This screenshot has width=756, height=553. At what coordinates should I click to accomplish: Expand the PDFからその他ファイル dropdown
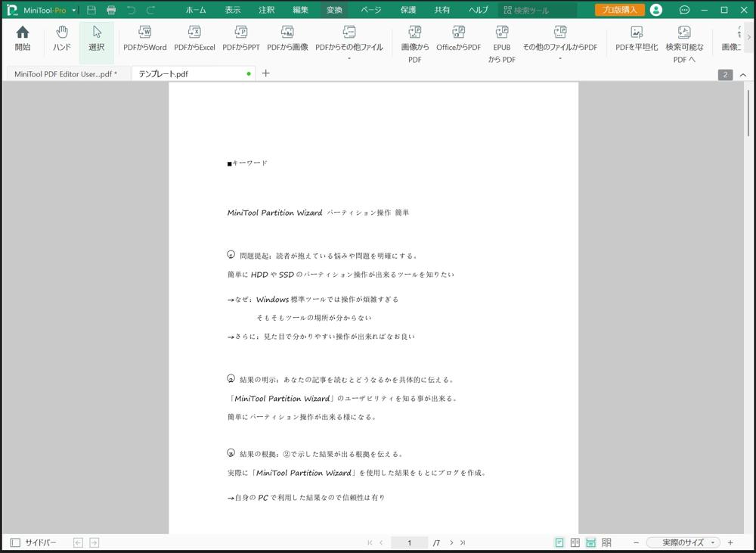click(x=349, y=59)
